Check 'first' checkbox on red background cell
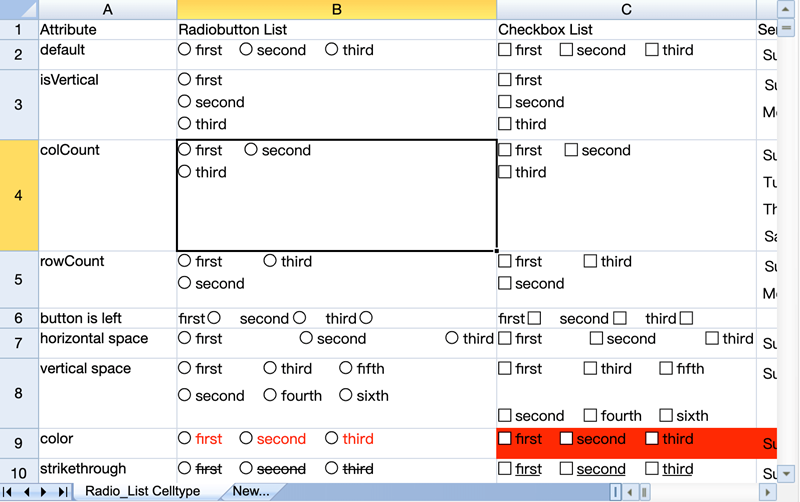 [505, 439]
